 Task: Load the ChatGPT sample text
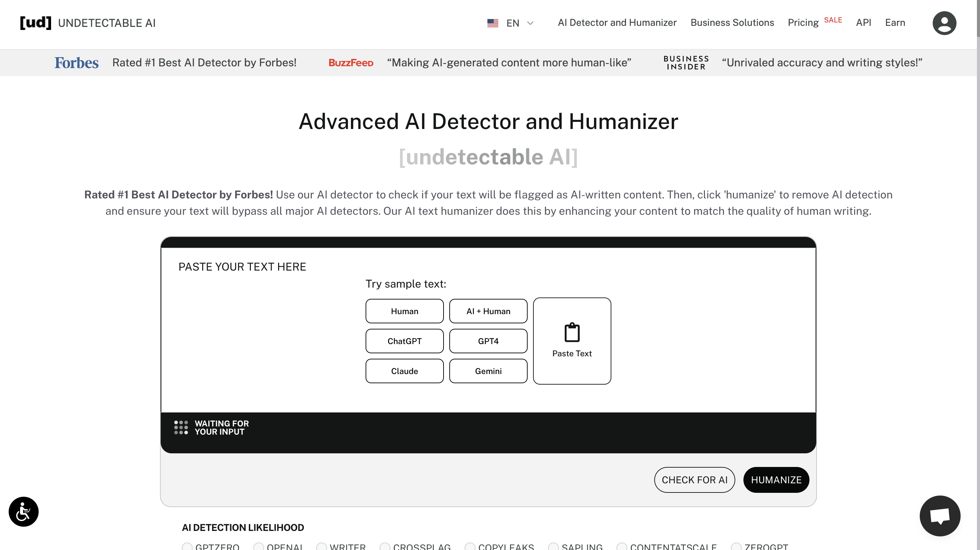pyautogui.click(x=404, y=341)
